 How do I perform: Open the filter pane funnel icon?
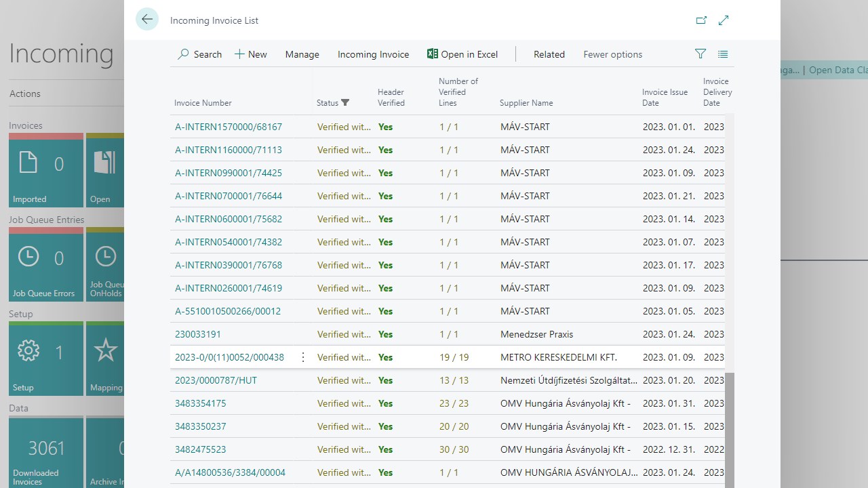coord(701,54)
